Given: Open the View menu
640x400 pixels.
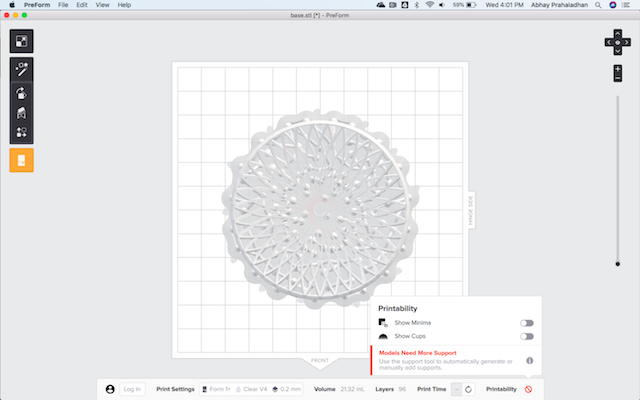Looking at the screenshot, I should click(x=102, y=5).
